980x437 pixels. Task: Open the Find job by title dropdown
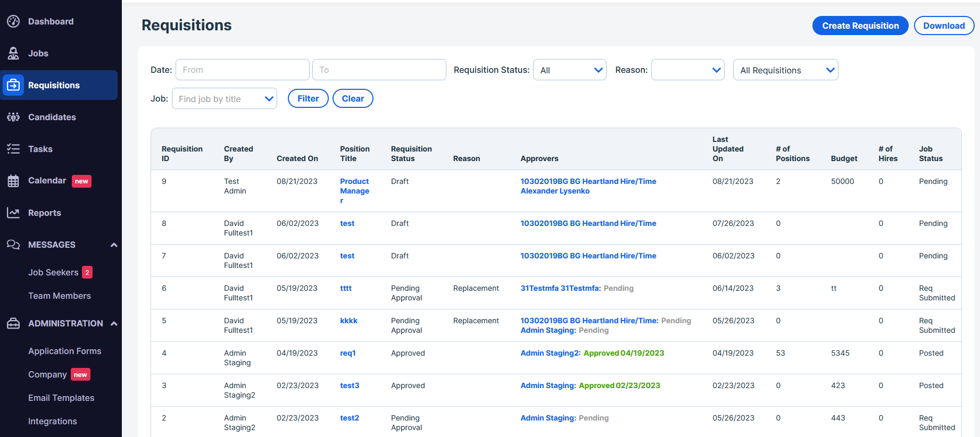point(225,98)
